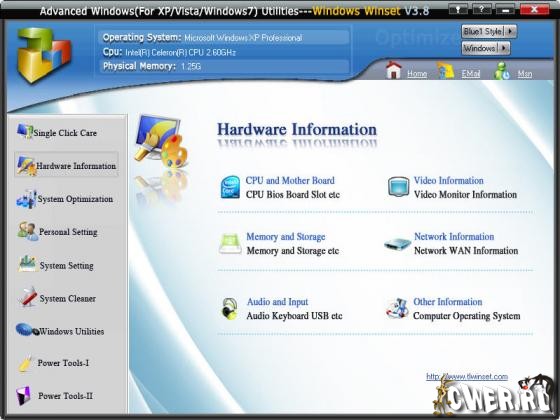
Task: Open Network Information link
Action: 454,236
